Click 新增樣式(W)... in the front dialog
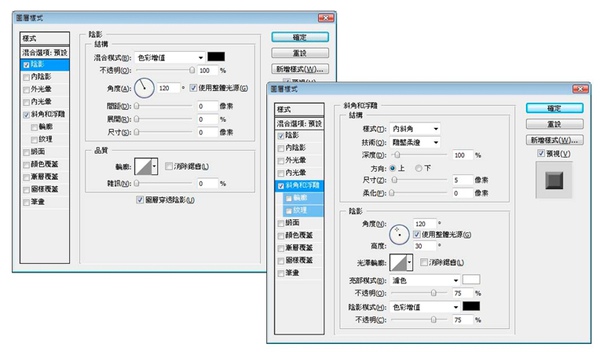 coord(554,140)
